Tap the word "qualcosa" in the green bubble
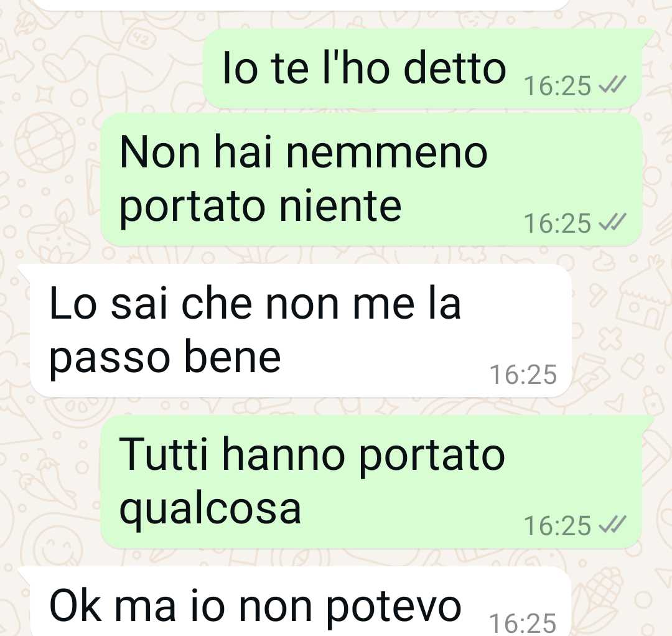 210,510
